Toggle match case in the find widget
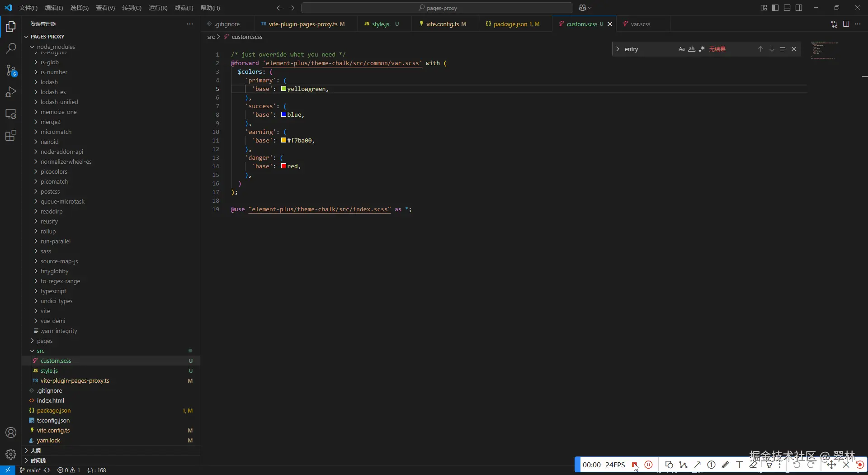This screenshot has height=475, width=868. click(x=682, y=49)
